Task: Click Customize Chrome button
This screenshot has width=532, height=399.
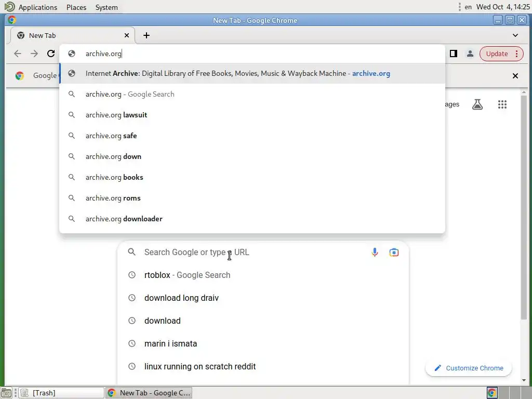Action: pyautogui.click(x=468, y=368)
